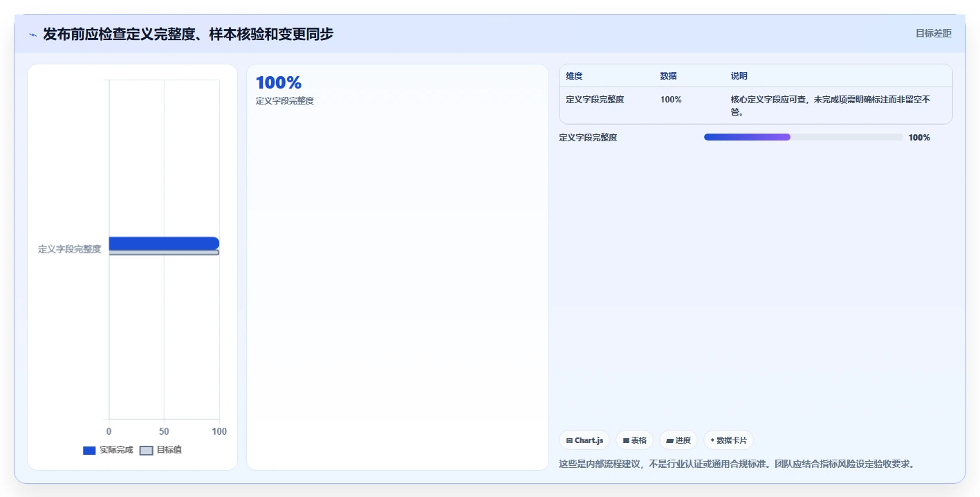Click the 定义字段完整度 caption under big 100%
This screenshot has width=980, height=497.
(x=285, y=101)
